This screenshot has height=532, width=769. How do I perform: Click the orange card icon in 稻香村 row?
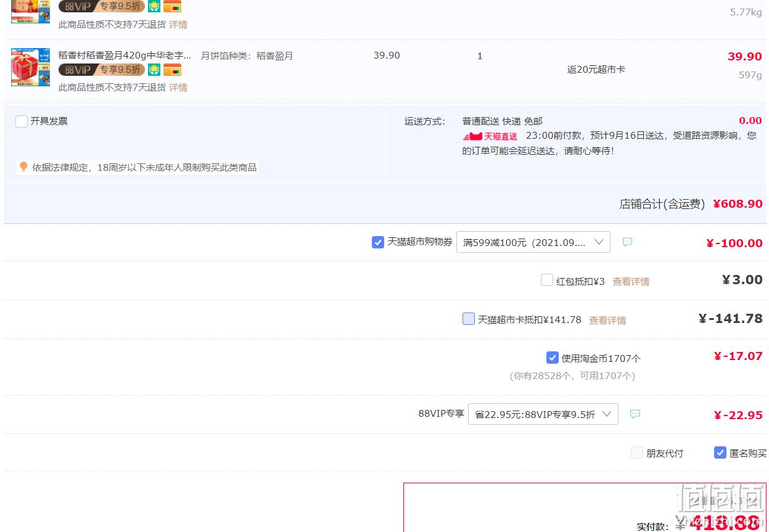172,70
